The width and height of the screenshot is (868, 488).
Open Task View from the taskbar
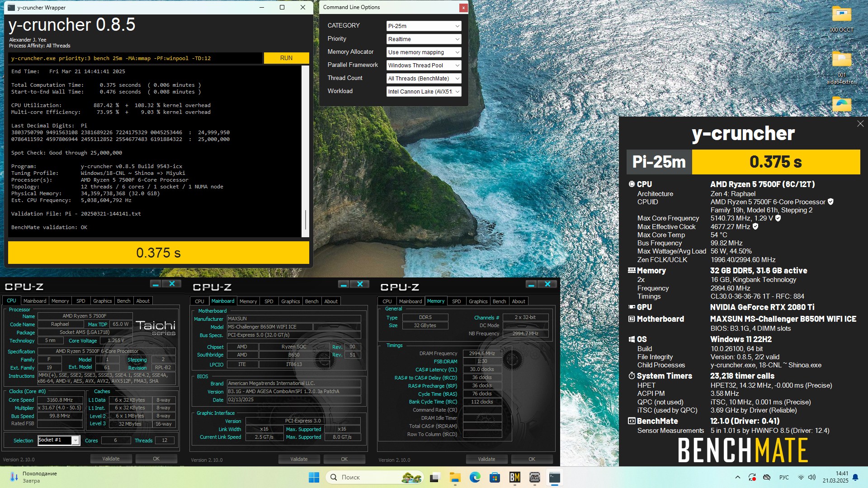pyautogui.click(x=435, y=477)
